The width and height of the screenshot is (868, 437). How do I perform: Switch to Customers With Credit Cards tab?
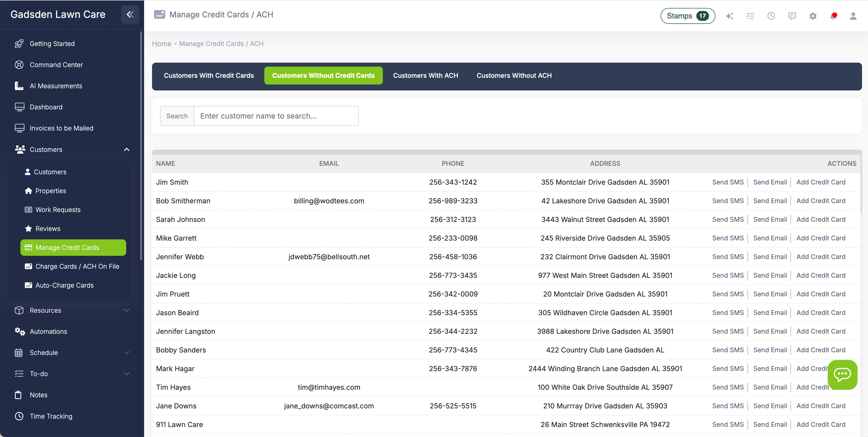(x=209, y=75)
